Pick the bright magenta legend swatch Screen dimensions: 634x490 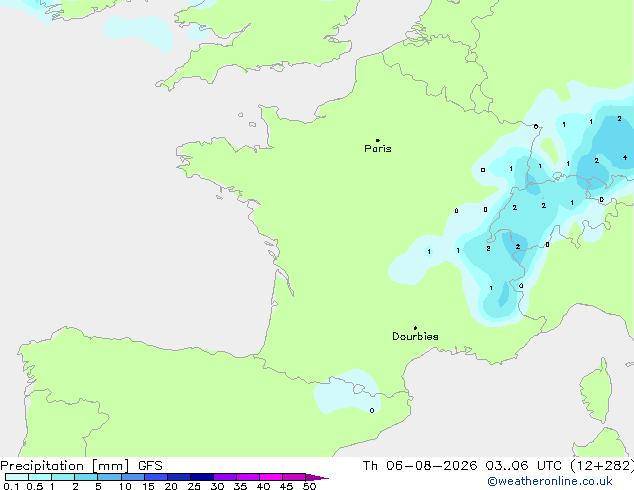[x=271, y=477]
